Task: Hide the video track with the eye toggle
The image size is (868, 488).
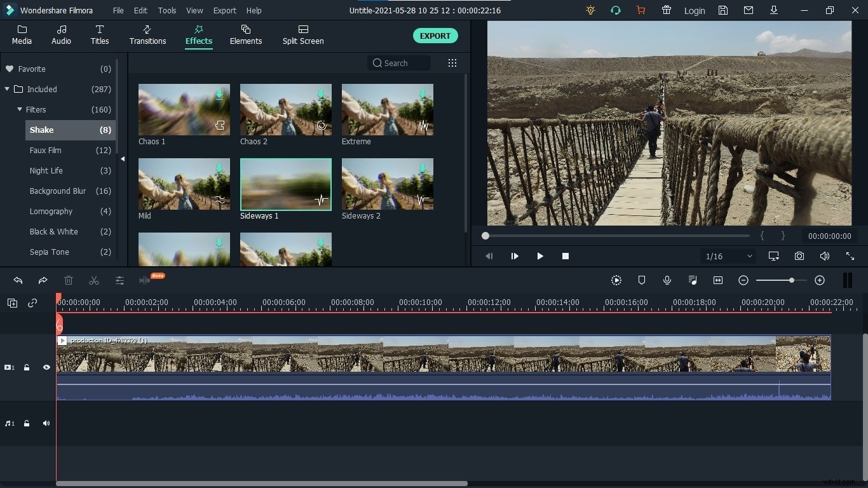Action: (x=46, y=367)
